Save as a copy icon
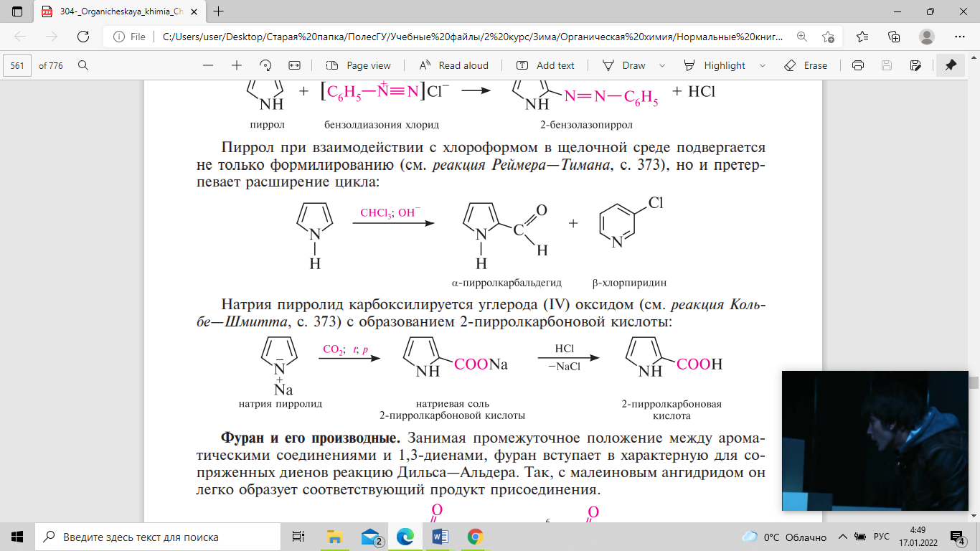The height and width of the screenshot is (551, 980). click(915, 65)
